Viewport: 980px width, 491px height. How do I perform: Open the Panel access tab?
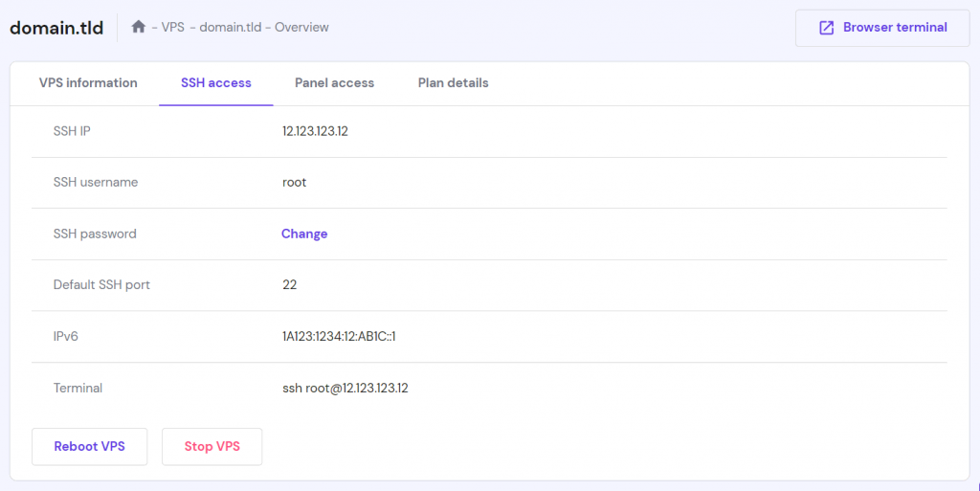334,82
